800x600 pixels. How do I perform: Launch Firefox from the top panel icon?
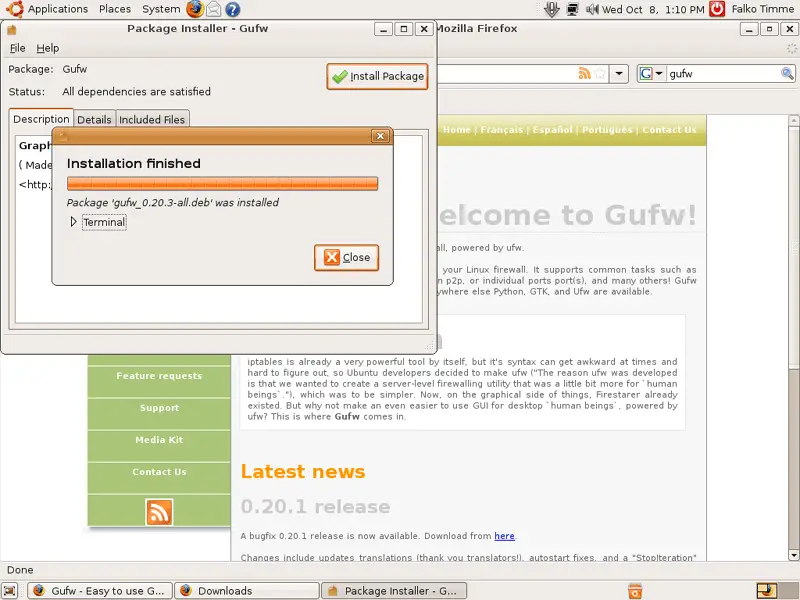pyautogui.click(x=194, y=9)
